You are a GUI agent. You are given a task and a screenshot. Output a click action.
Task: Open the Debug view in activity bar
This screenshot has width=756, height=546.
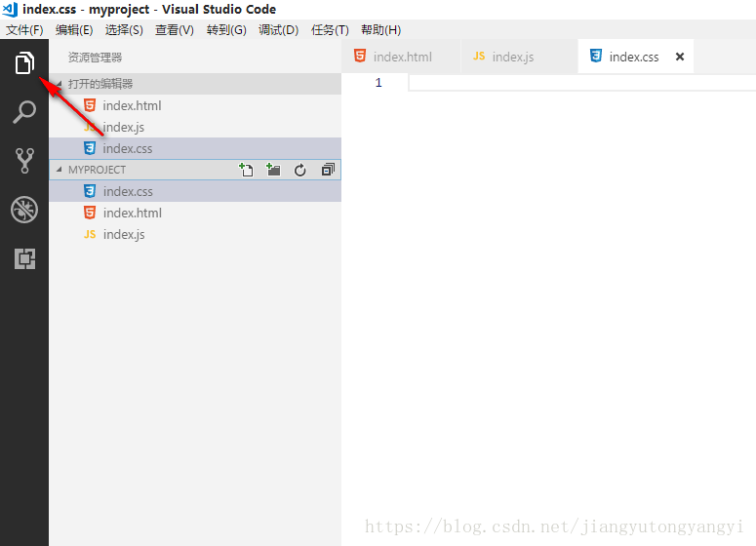pyautogui.click(x=24, y=210)
